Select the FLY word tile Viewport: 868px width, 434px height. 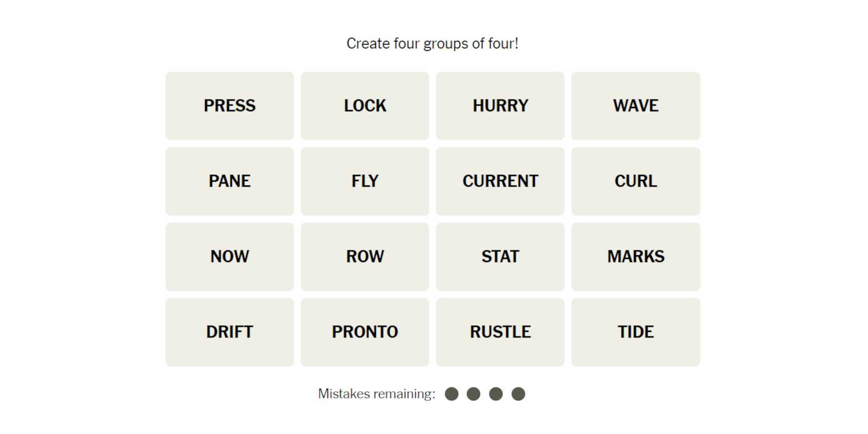(365, 181)
